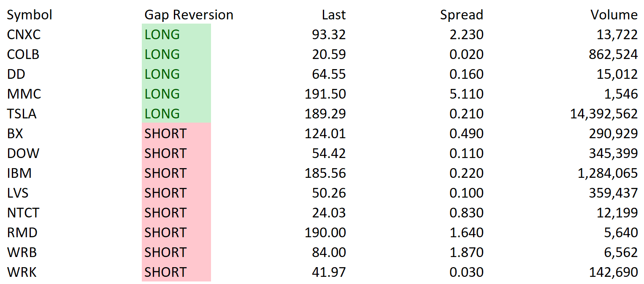644x284 pixels.
Task: Click the TSLA symbol cell
Action: 22,114
